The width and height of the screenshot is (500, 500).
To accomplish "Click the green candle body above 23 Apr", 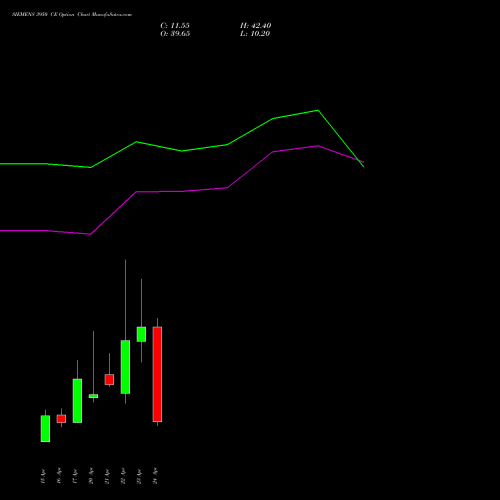I will [x=141, y=334].
